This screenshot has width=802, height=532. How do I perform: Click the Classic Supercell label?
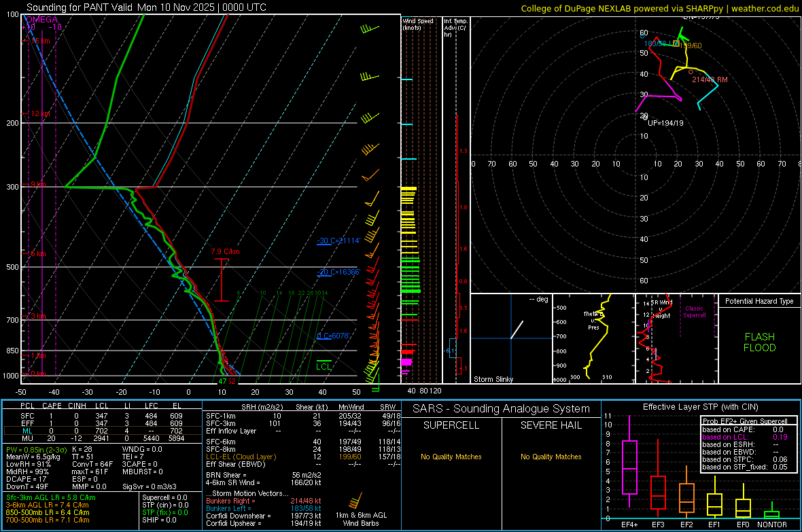694,312
